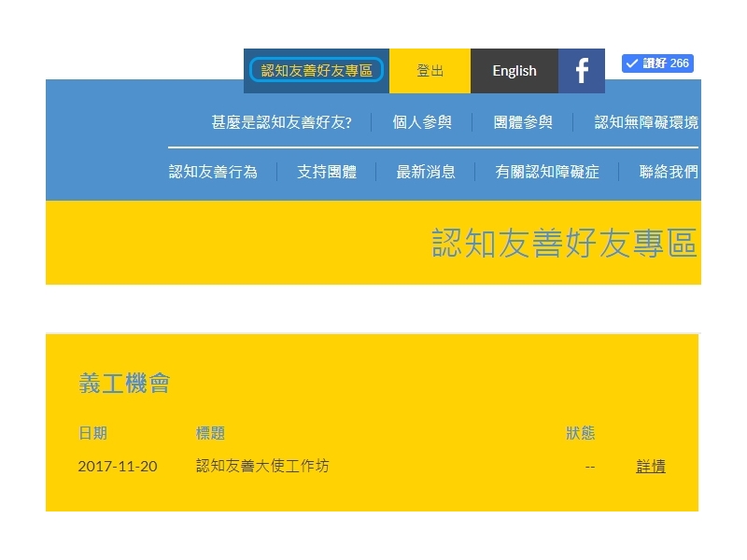Select 個人參與 in navigation
This screenshot has width=747, height=560.
point(422,122)
